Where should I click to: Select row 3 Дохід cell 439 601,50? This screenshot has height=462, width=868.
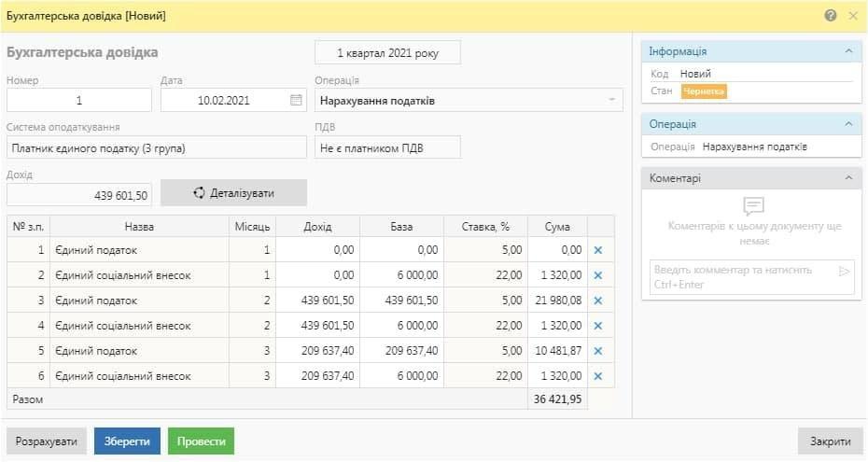pos(317,301)
